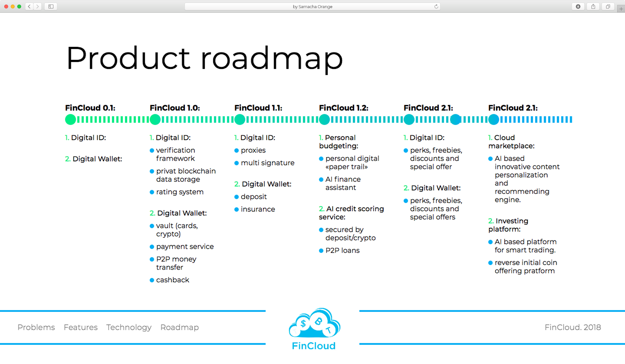This screenshot has height=364, width=625.
Task: Select the vault (cards, crypto) bullet
Action: coord(174,230)
